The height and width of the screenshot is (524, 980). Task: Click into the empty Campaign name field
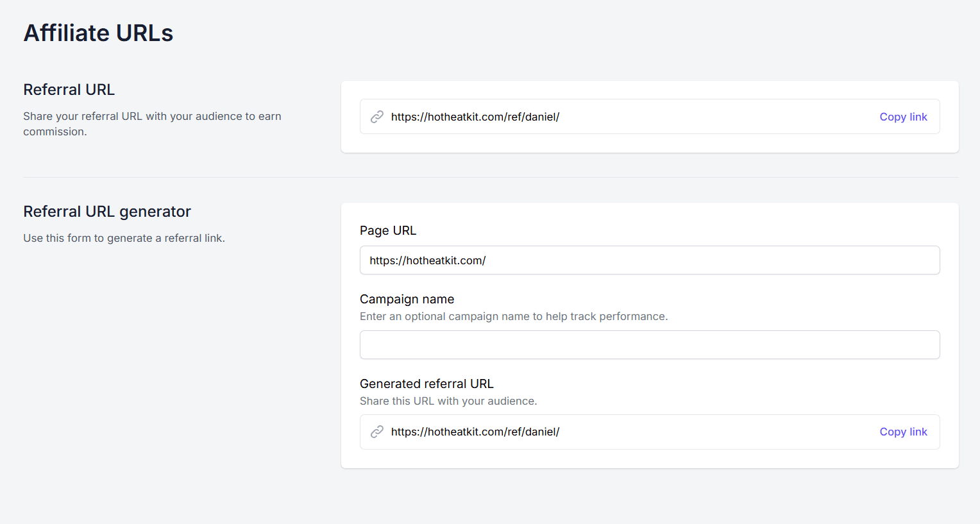[649, 345]
